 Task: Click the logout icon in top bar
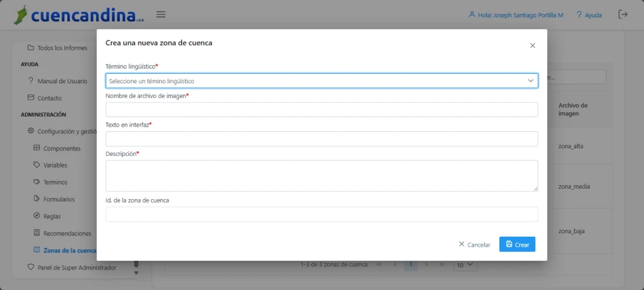coord(623,15)
